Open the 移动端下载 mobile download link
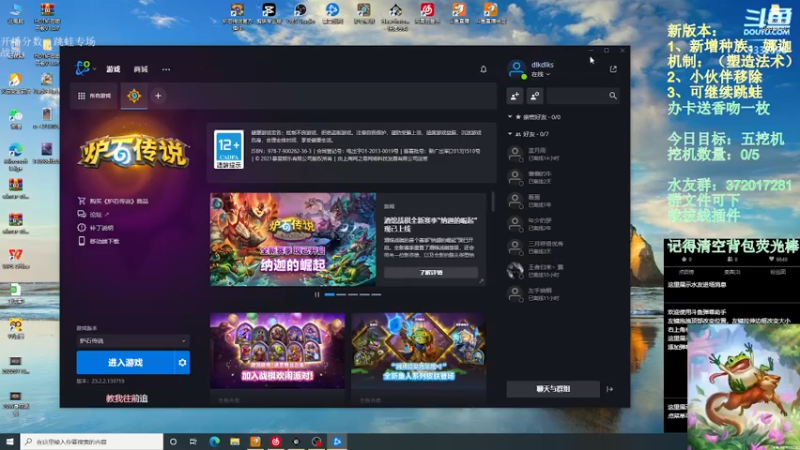Viewport: 800px width, 450px height. (105, 241)
